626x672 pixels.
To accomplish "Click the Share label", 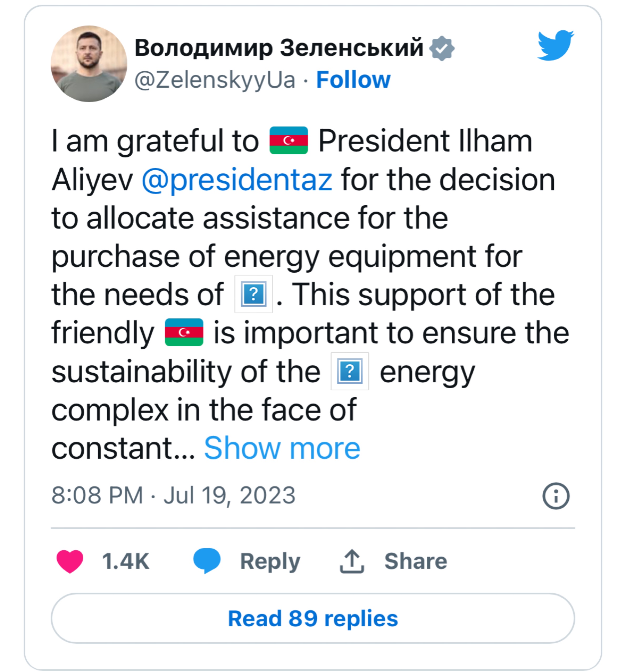I will point(416,562).
